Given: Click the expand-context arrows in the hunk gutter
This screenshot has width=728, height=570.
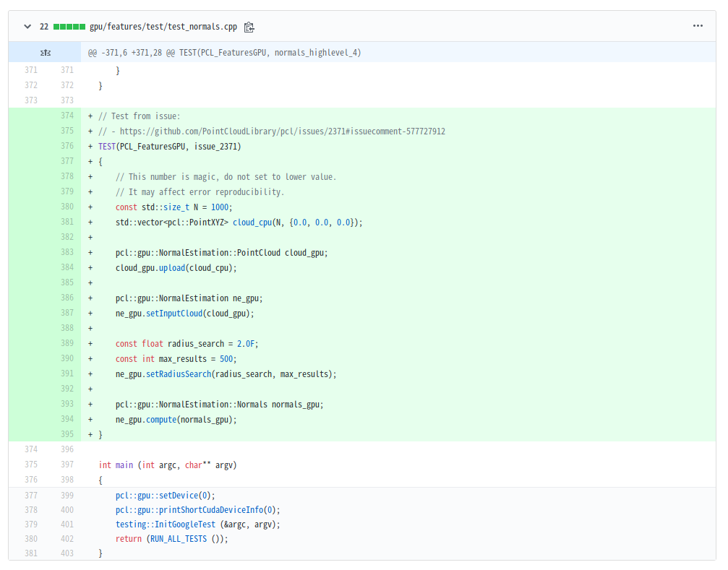Looking at the screenshot, I should [46, 52].
